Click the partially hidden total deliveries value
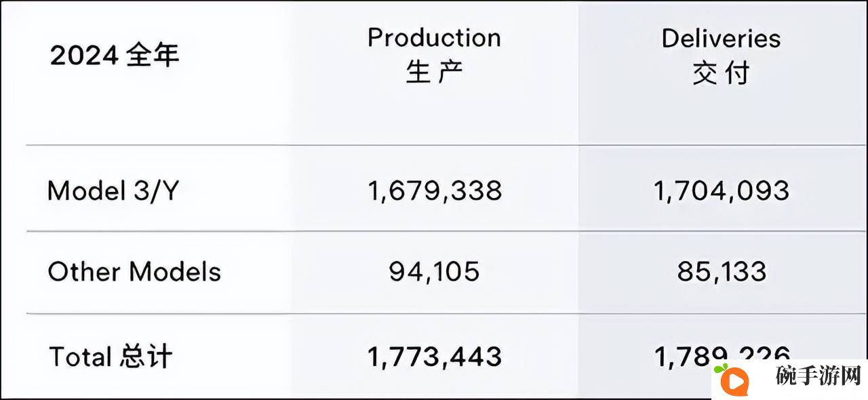The height and width of the screenshot is (400, 868). tap(722, 355)
